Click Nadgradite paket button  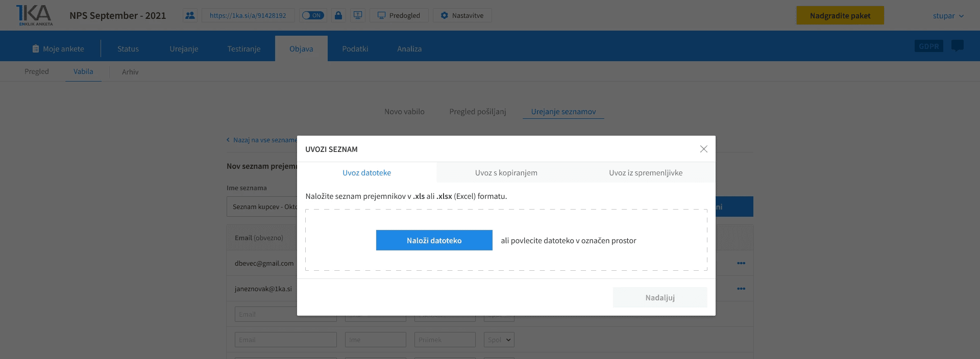(840, 15)
